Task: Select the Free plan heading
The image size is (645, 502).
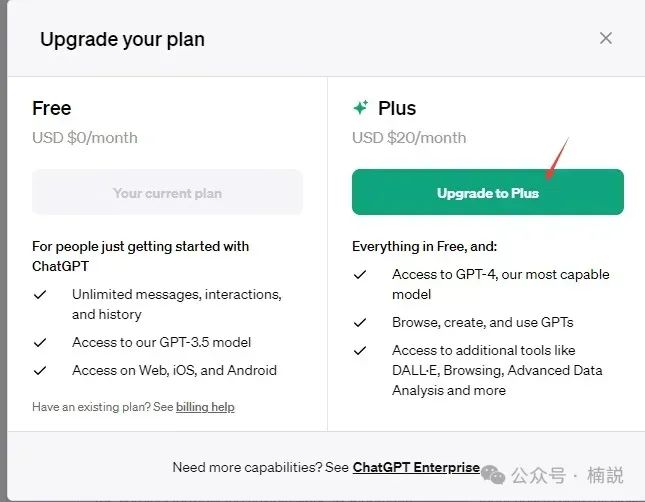Action: point(52,108)
